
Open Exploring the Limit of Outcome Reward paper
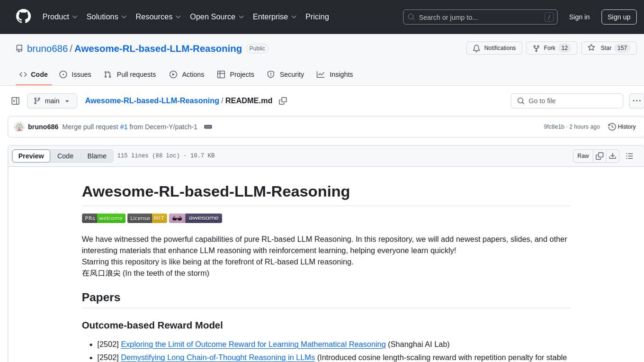(253, 344)
